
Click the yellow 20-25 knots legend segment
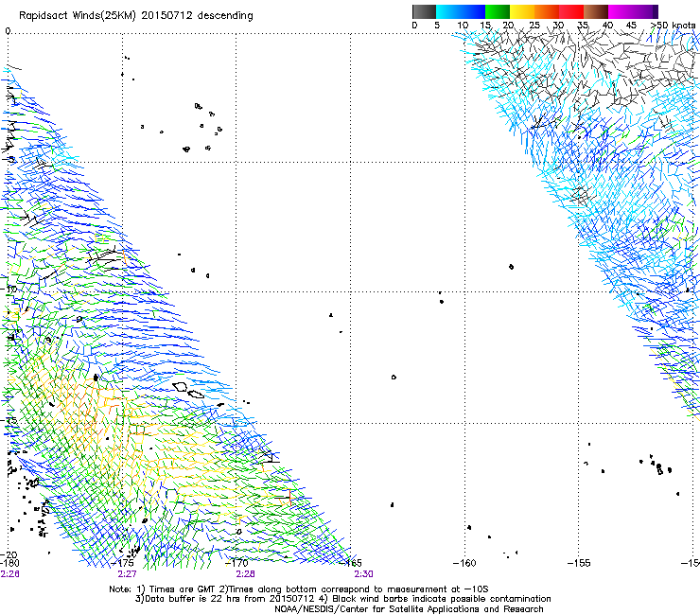point(522,11)
